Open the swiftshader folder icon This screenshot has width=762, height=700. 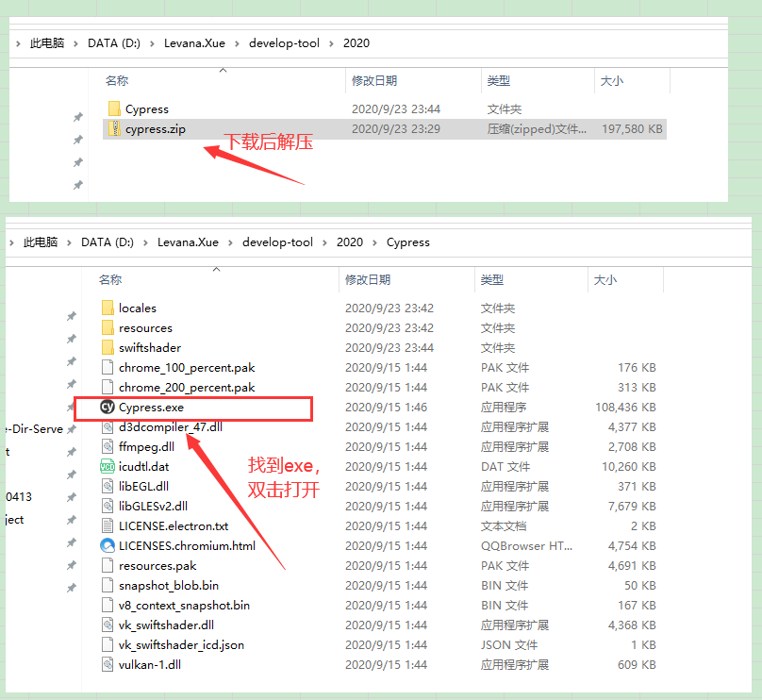(x=108, y=347)
